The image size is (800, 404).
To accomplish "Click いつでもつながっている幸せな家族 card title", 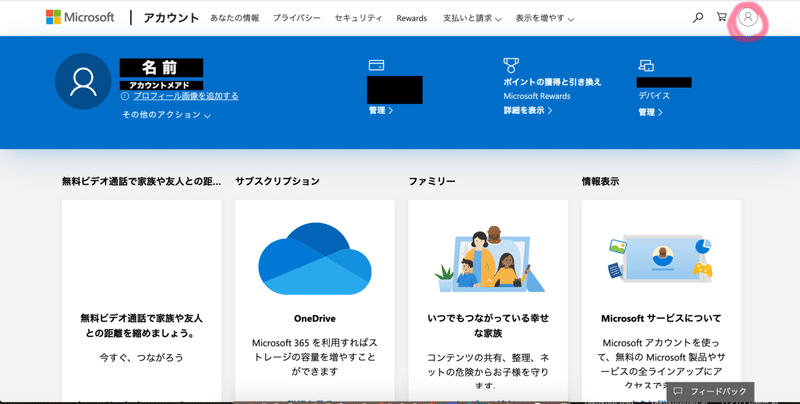I will tap(488, 325).
